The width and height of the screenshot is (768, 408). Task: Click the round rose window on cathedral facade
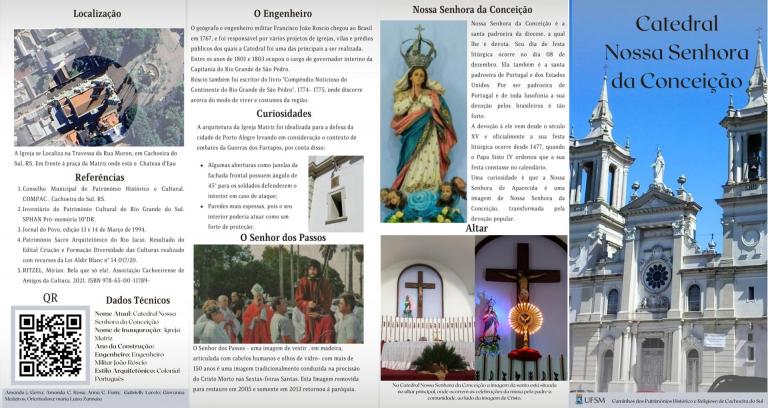(x=656, y=274)
